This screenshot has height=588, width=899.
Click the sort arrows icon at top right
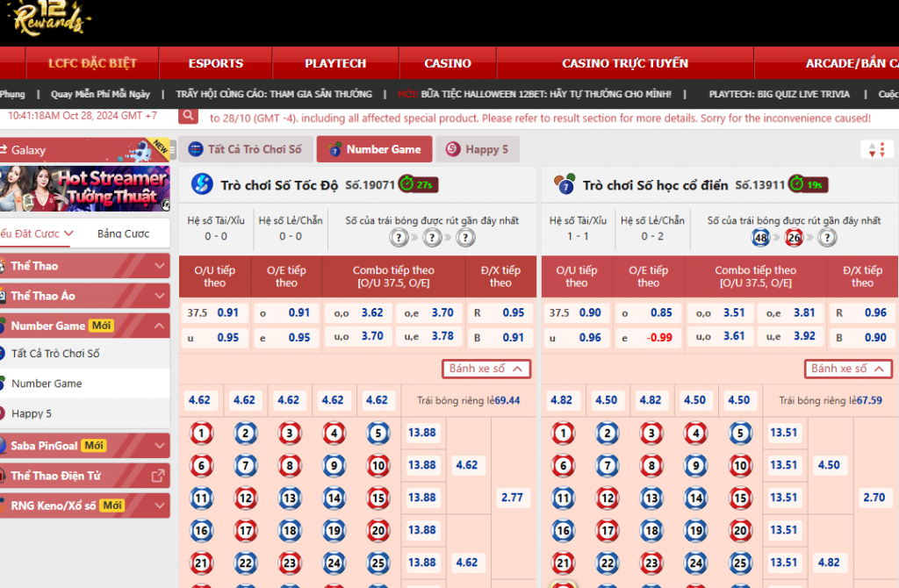coord(877,150)
